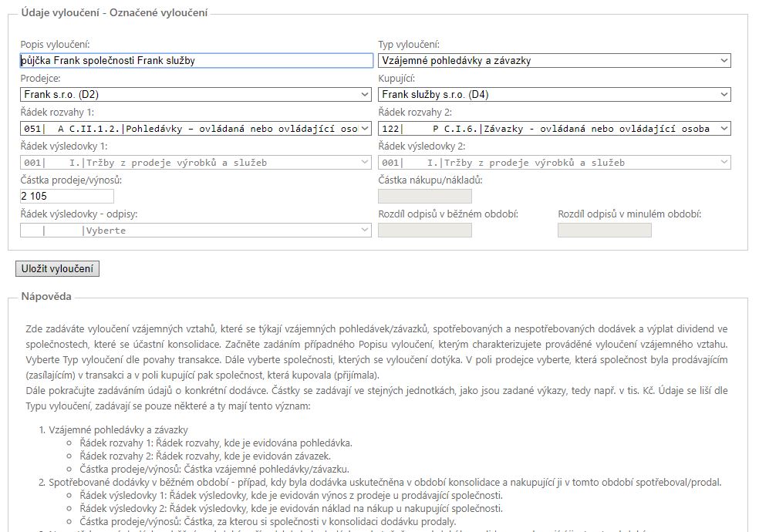Expand the Řádek rozvahy 2 dropdown
759x532 pixels.
pyautogui.click(x=555, y=129)
